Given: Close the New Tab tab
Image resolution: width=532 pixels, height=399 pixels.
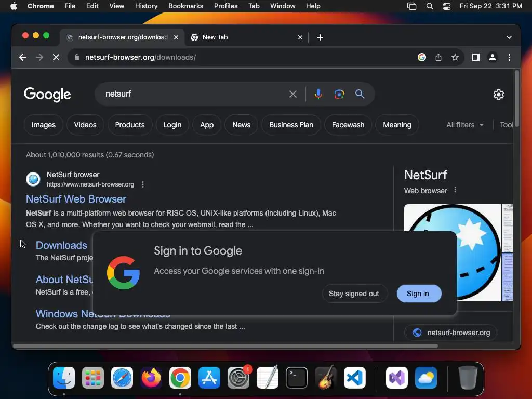Looking at the screenshot, I should [300, 37].
